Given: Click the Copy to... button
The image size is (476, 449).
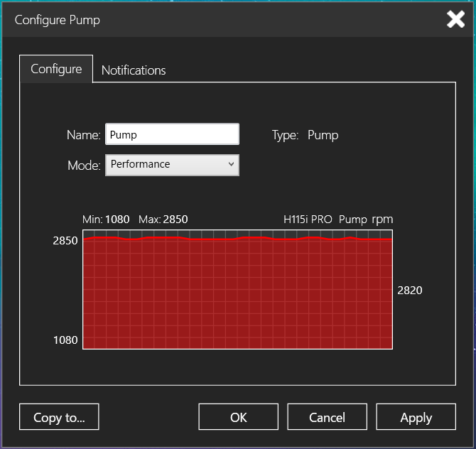Looking at the screenshot, I should [x=59, y=417].
